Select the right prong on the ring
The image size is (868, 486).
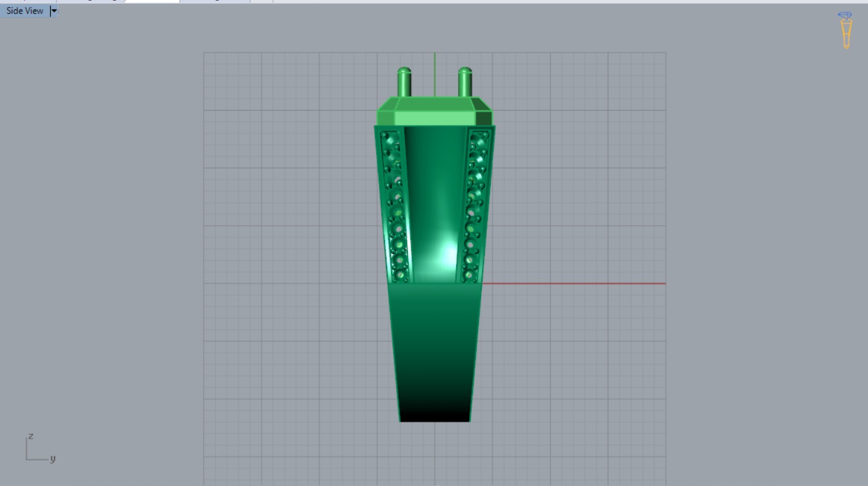coord(465,82)
